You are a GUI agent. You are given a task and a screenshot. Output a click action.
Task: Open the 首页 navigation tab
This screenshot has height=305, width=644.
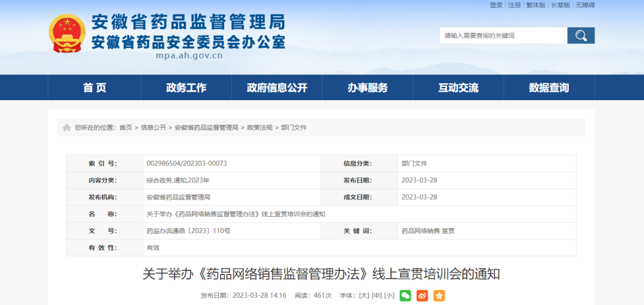[x=94, y=88]
